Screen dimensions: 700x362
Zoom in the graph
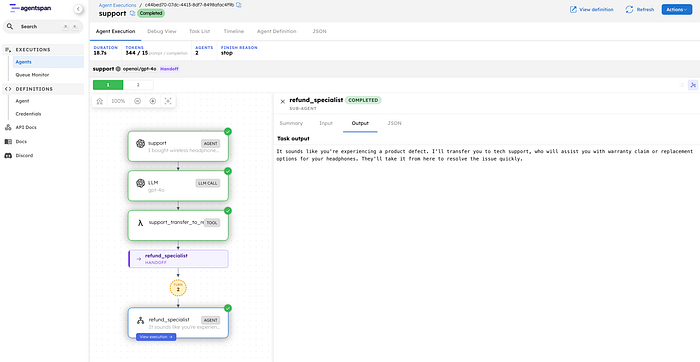(153, 101)
